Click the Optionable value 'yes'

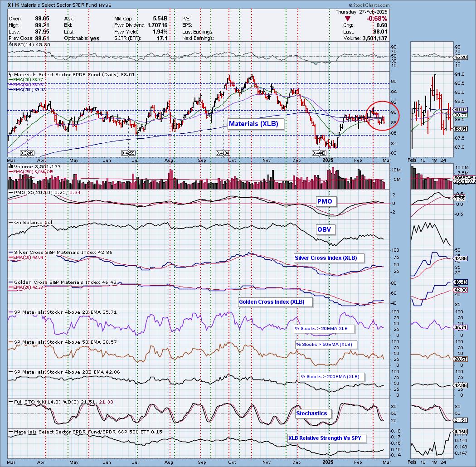click(95, 39)
